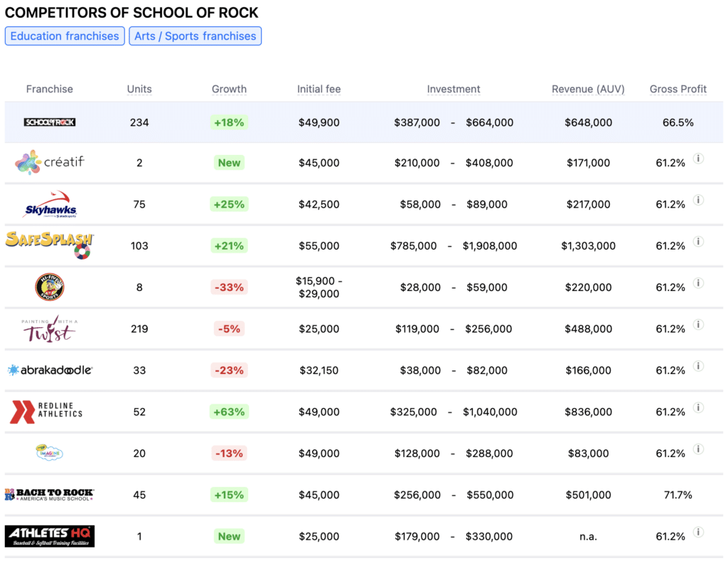Click the -13% growth badge
The height and width of the screenshot is (566, 728).
click(230, 454)
